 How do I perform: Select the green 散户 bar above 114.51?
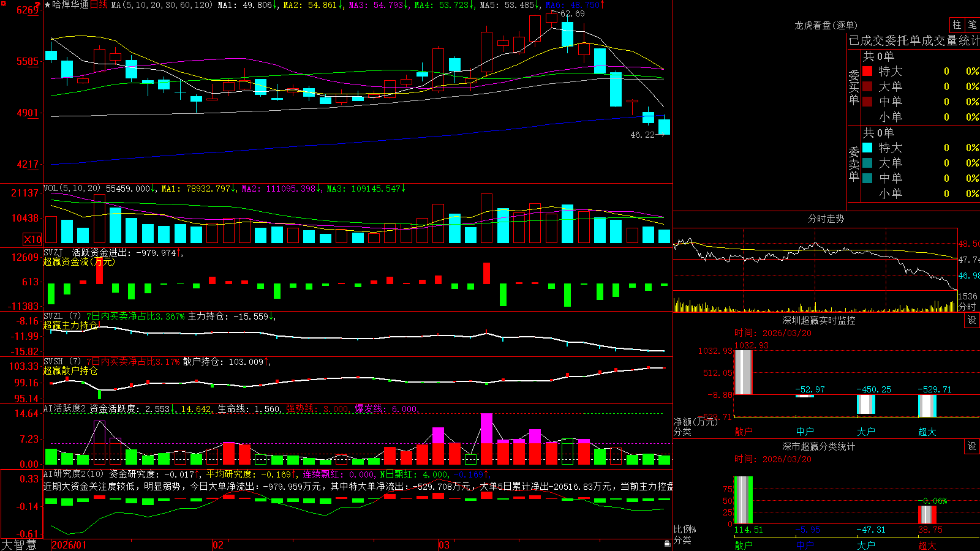point(743,500)
